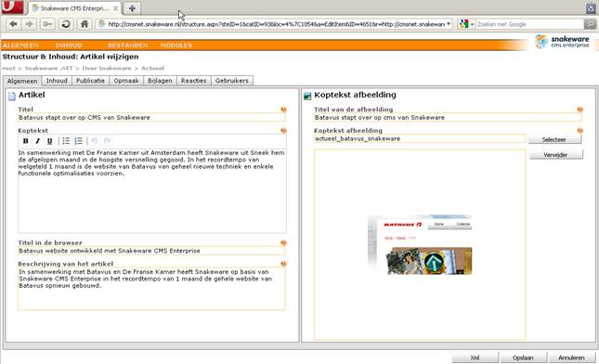599x364 pixels.
Task: Reload the page
Action: (x=66, y=24)
